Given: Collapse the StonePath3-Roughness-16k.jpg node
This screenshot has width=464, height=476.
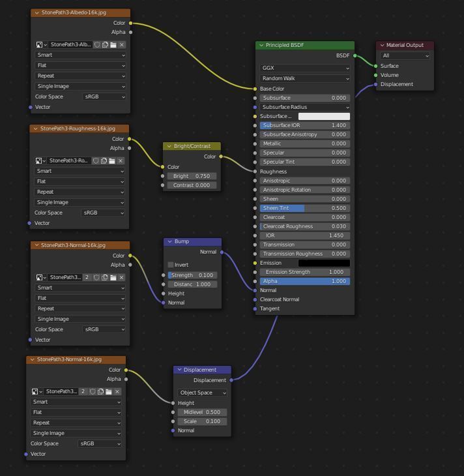Looking at the screenshot, I should click(35, 128).
